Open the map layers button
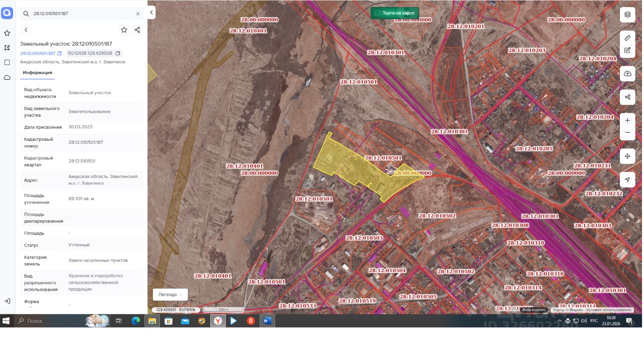 pyautogui.click(x=627, y=15)
